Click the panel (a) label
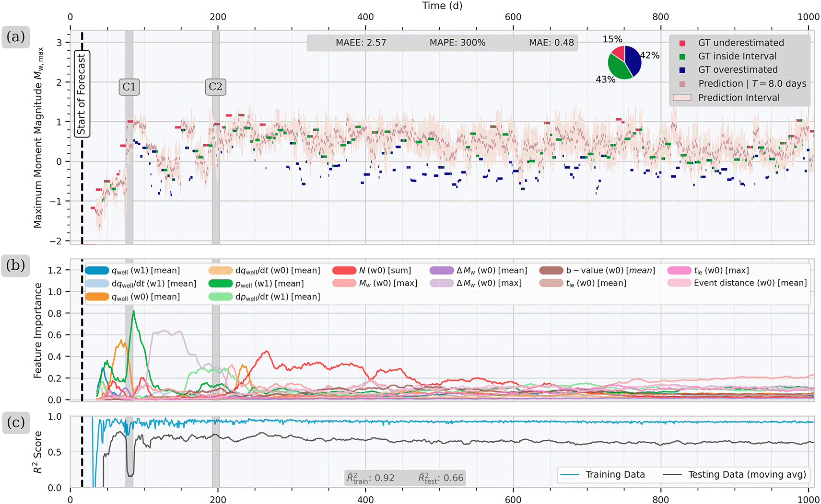821x504 pixels. tap(16, 37)
